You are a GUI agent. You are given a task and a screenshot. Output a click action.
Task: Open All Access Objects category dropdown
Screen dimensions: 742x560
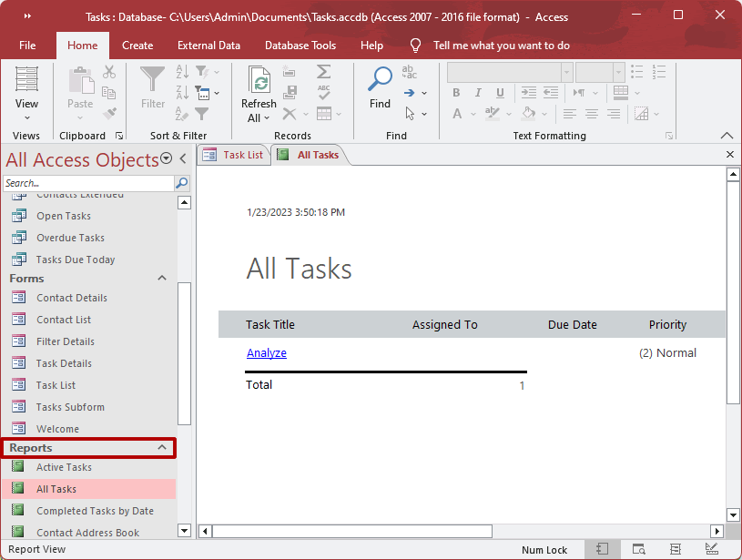click(167, 159)
